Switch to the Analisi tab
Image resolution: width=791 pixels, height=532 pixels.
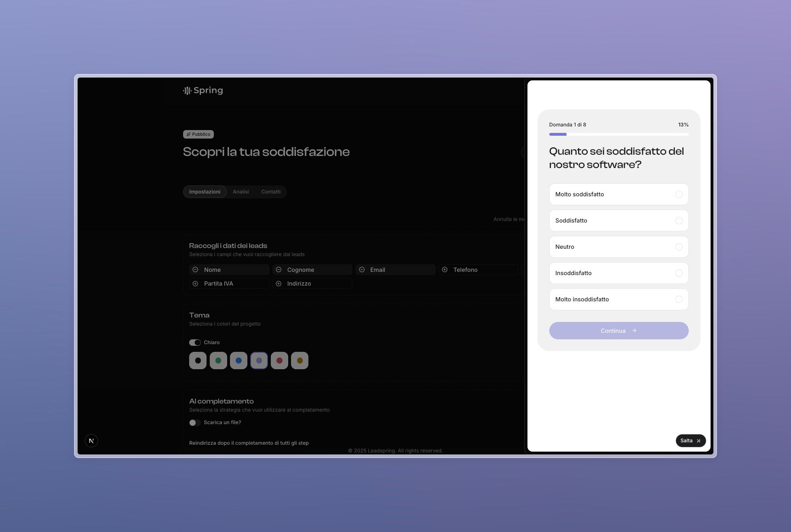click(240, 192)
